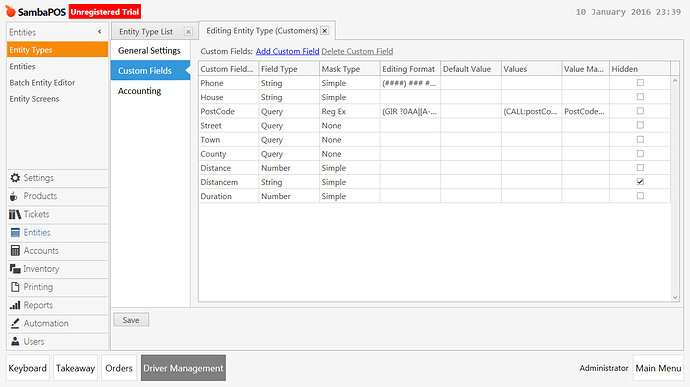Image resolution: width=690 pixels, height=387 pixels.
Task: Select Entity Types in sidebar
Action: coord(57,50)
